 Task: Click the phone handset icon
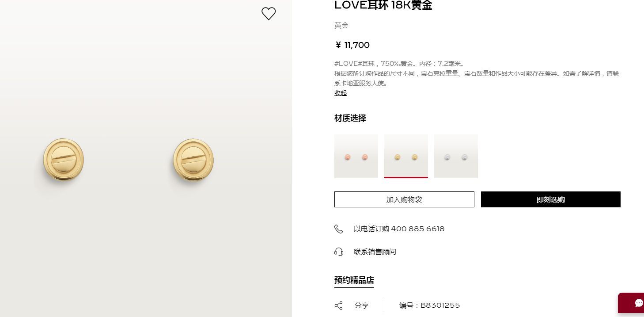(x=339, y=229)
